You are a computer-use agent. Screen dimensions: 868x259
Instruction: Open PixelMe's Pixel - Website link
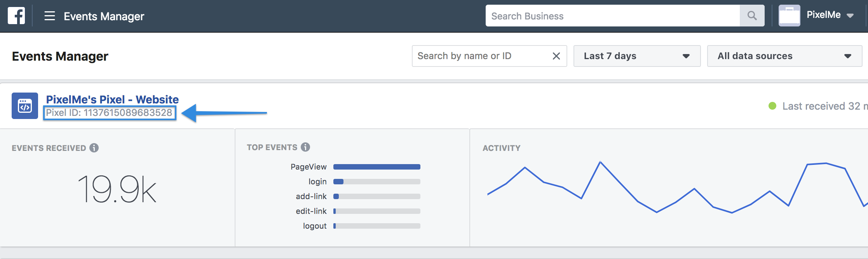pos(112,100)
